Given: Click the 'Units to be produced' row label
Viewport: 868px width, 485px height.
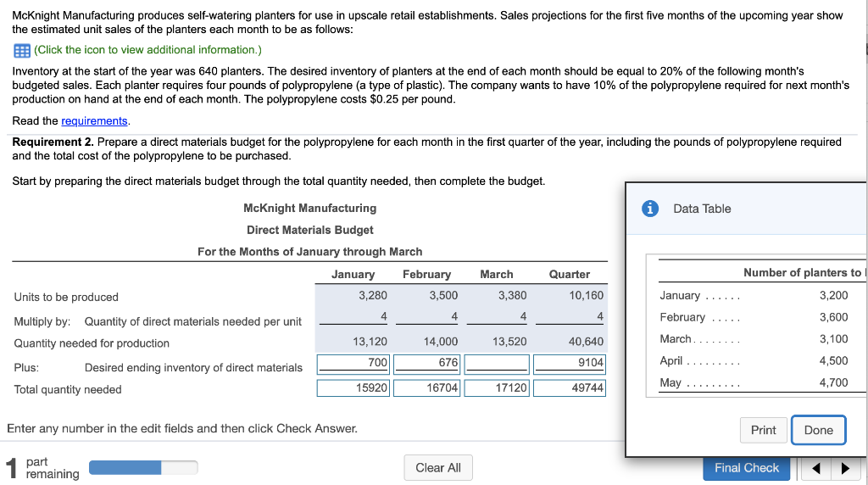Looking at the screenshot, I should [x=66, y=297].
